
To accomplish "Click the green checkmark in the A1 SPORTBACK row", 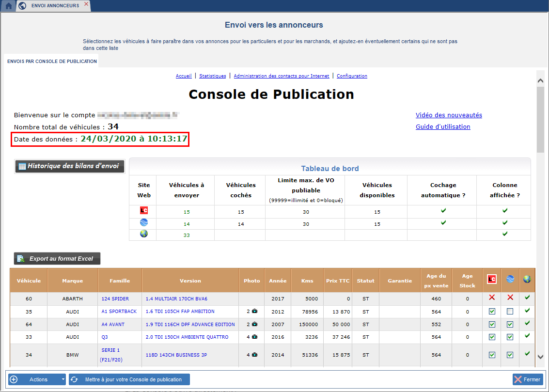I will click(527, 311).
